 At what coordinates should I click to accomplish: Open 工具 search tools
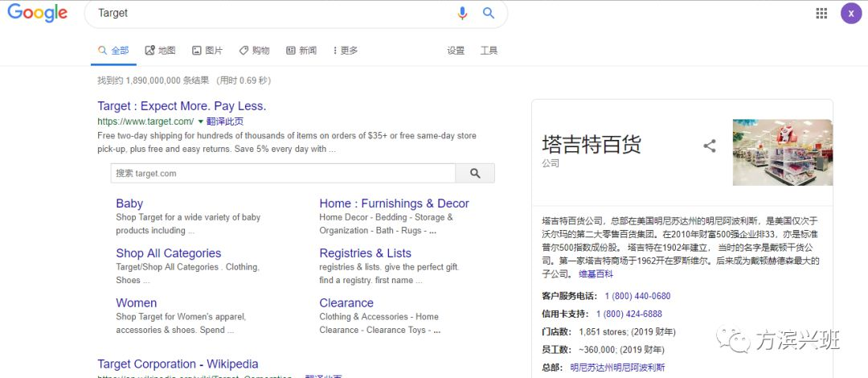[489, 51]
